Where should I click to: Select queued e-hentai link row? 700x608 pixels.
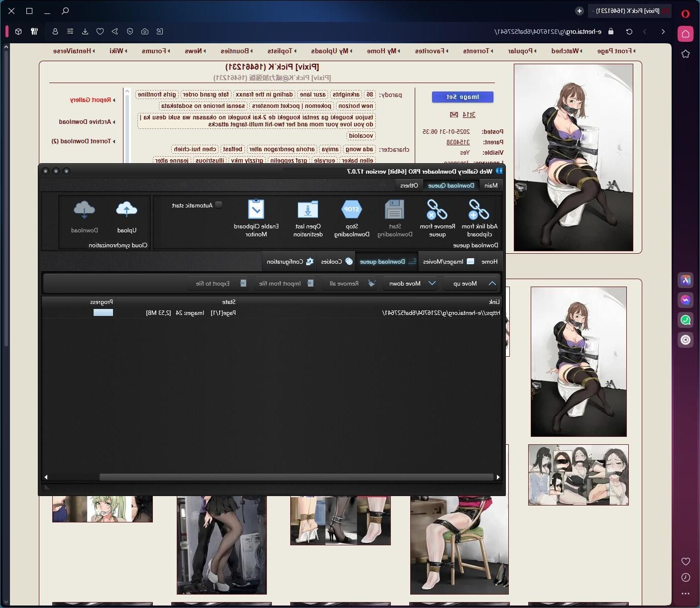click(271, 312)
